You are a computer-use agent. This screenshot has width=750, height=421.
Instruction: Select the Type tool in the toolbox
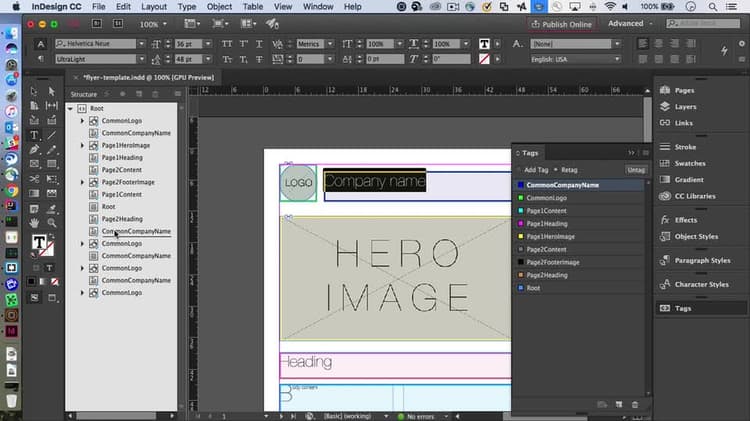[x=34, y=134]
